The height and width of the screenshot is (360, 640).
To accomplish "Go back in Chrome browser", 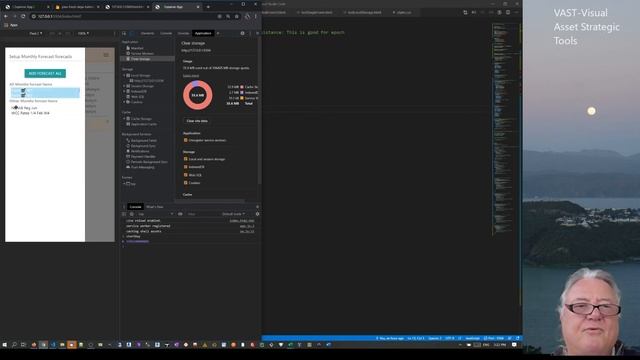I will tap(6, 16).
